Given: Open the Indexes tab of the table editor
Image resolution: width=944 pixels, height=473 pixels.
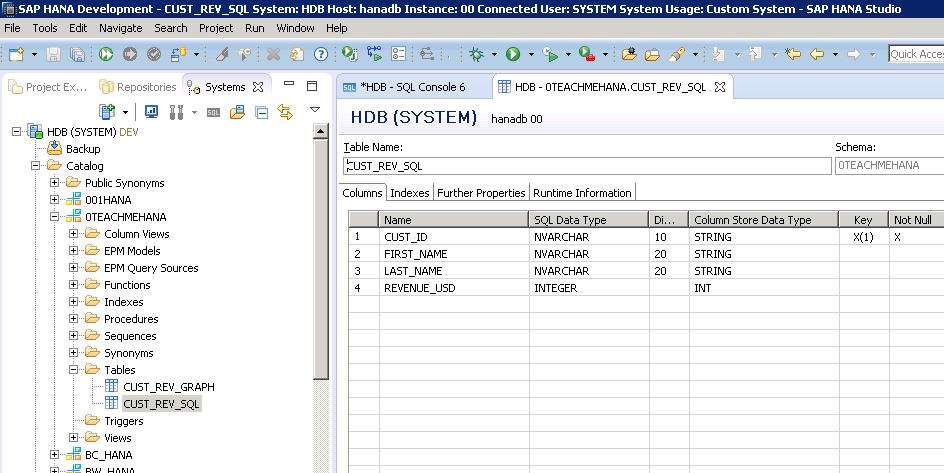Looking at the screenshot, I should (409, 193).
